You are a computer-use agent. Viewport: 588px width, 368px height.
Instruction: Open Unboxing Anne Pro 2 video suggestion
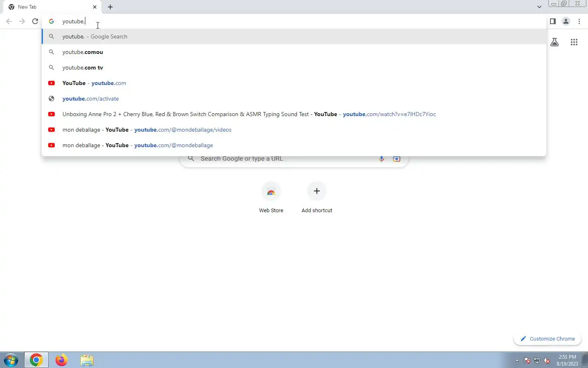pos(294,114)
